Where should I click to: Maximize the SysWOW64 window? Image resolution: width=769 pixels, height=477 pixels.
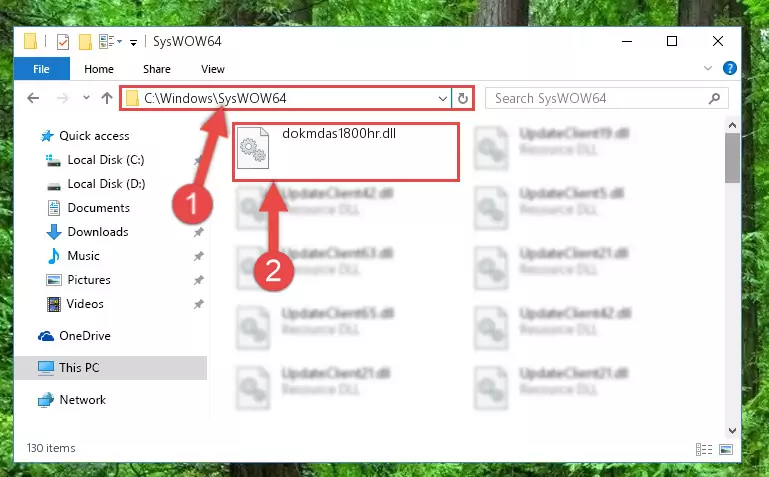point(672,42)
